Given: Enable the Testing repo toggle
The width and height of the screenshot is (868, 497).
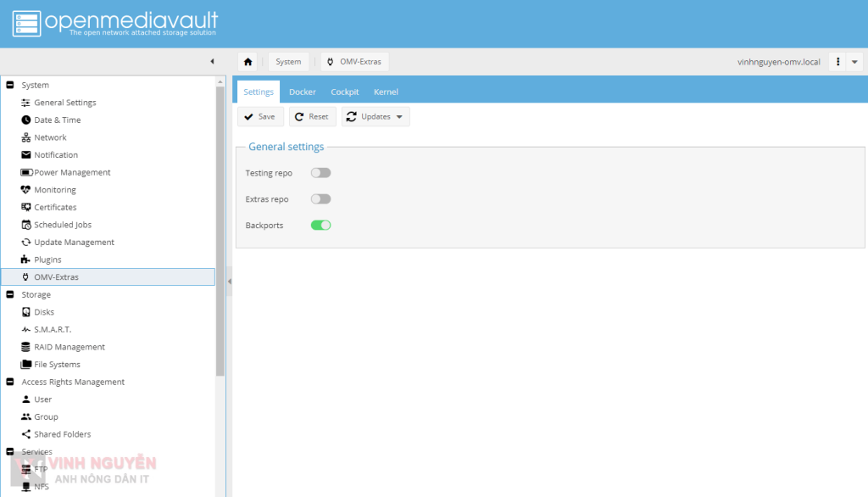Looking at the screenshot, I should tap(320, 173).
